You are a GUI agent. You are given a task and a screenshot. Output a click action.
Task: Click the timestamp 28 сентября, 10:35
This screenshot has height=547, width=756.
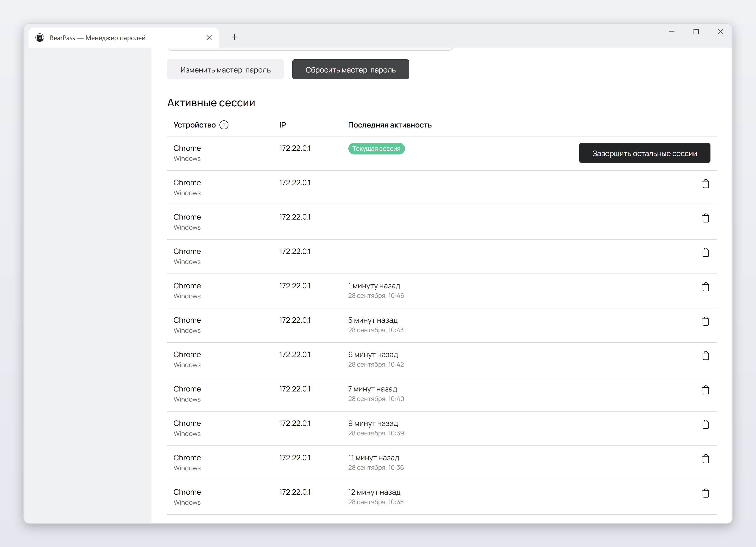pyautogui.click(x=376, y=502)
